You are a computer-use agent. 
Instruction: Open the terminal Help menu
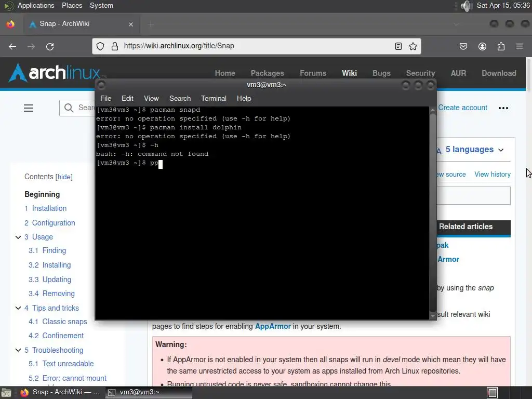tap(244, 98)
